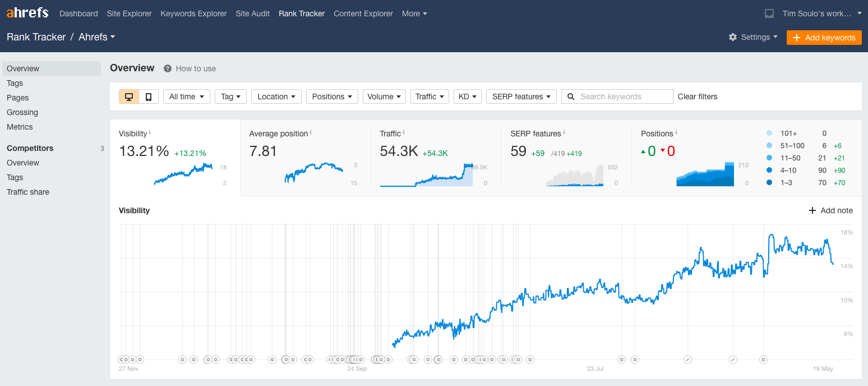
Task: Click the 51–100 positions legend swatch
Action: point(769,145)
